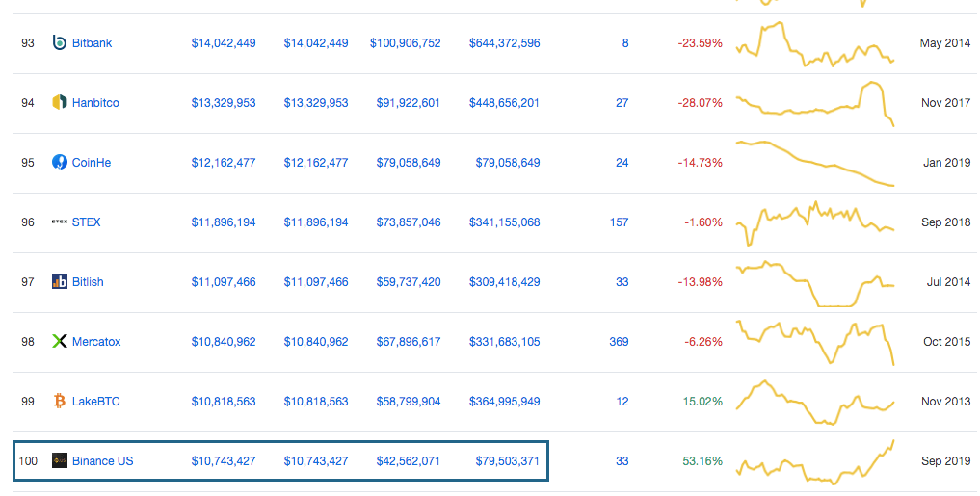
Task: Click the Sep 2019 launch date
Action: pos(945,461)
